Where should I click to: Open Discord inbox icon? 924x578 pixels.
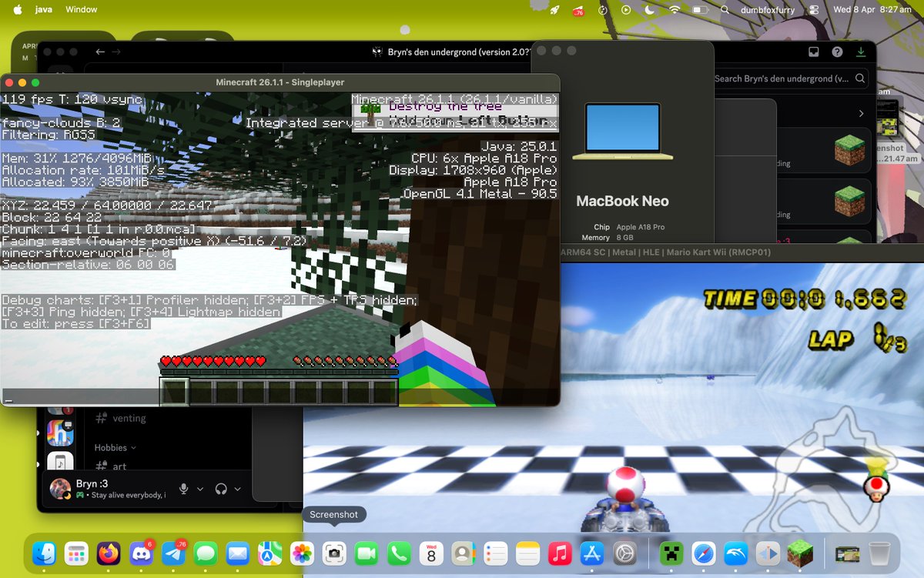tap(813, 52)
